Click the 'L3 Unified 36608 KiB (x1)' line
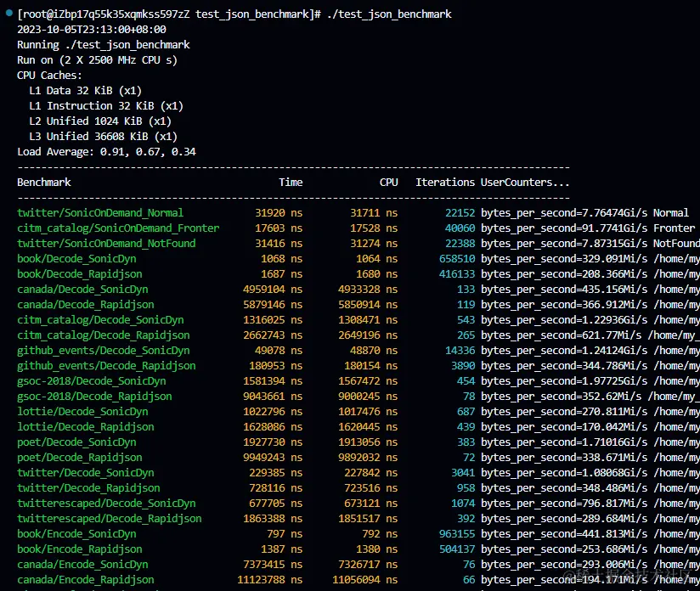The width and height of the screenshot is (700, 591). (x=103, y=136)
